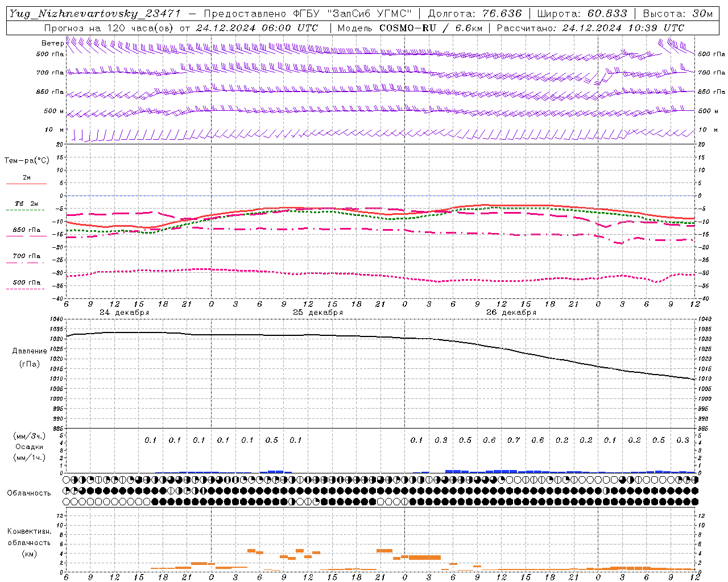
Task: Click the (гПа) unit under Давление
Action: [30, 364]
